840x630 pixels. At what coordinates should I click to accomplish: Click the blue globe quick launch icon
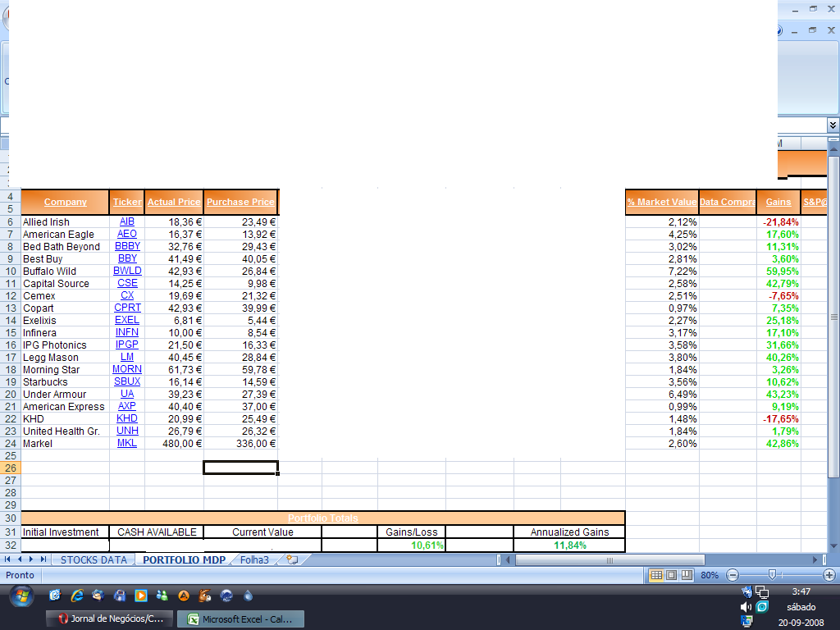(226, 596)
